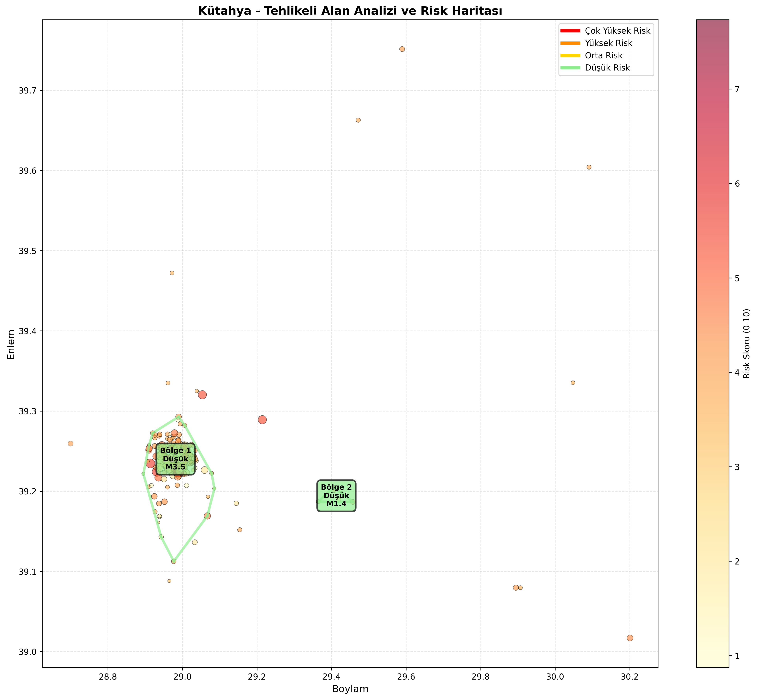The image size is (757, 700).
Task: Click the red Çok Yüksek Risk legend line
Action: pyautogui.click(x=570, y=31)
